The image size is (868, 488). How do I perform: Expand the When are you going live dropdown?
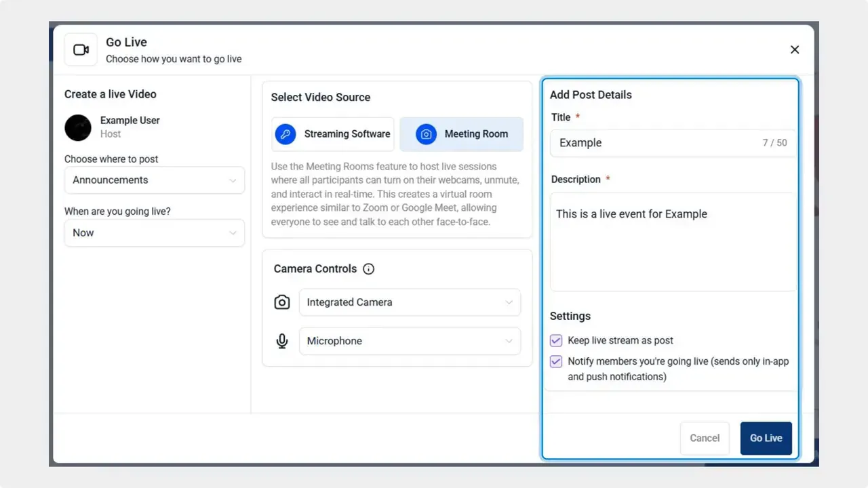(154, 232)
